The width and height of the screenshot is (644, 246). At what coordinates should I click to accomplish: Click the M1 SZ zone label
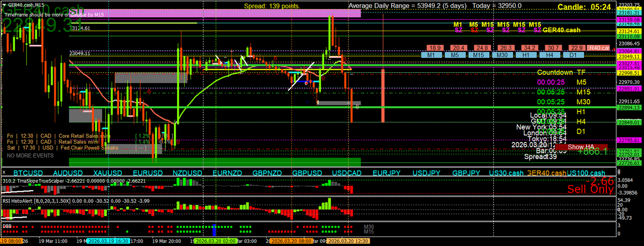coord(458,27)
